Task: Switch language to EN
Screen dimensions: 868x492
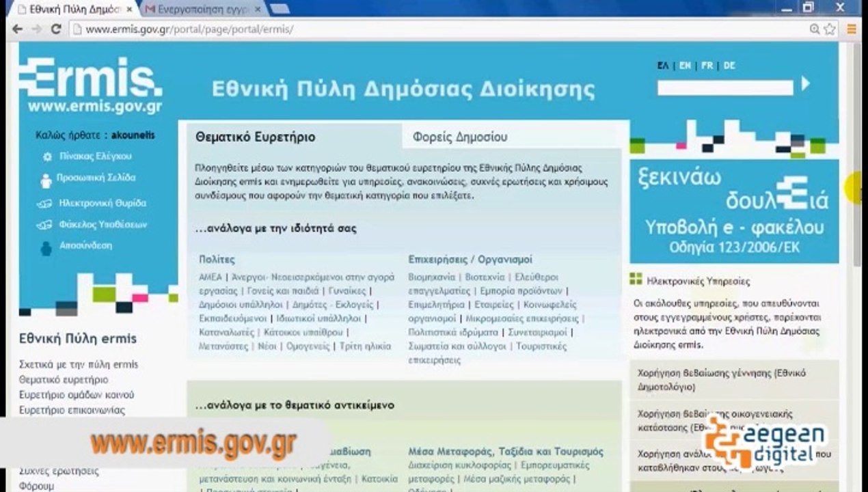Action: 685,66
